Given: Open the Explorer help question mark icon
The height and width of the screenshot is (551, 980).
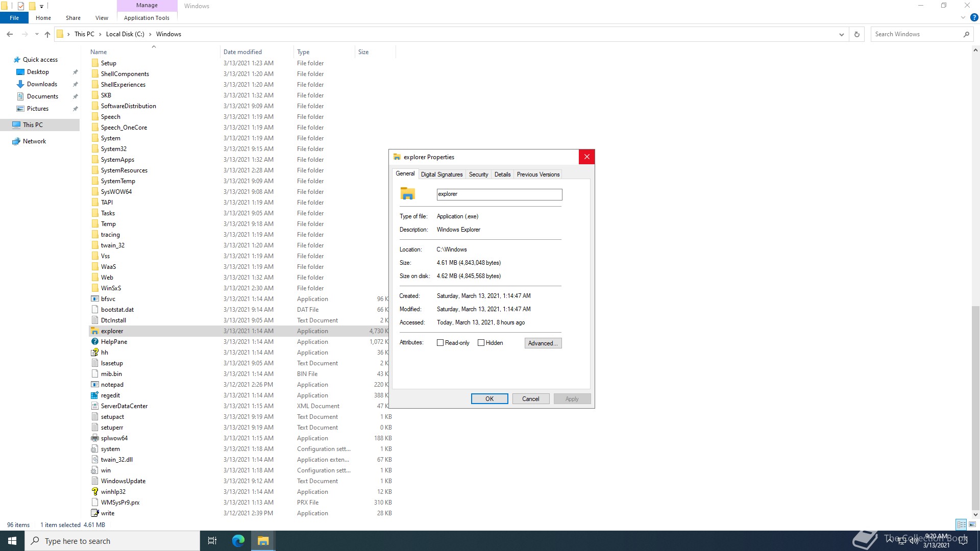Looking at the screenshot, I should pyautogui.click(x=974, y=17).
